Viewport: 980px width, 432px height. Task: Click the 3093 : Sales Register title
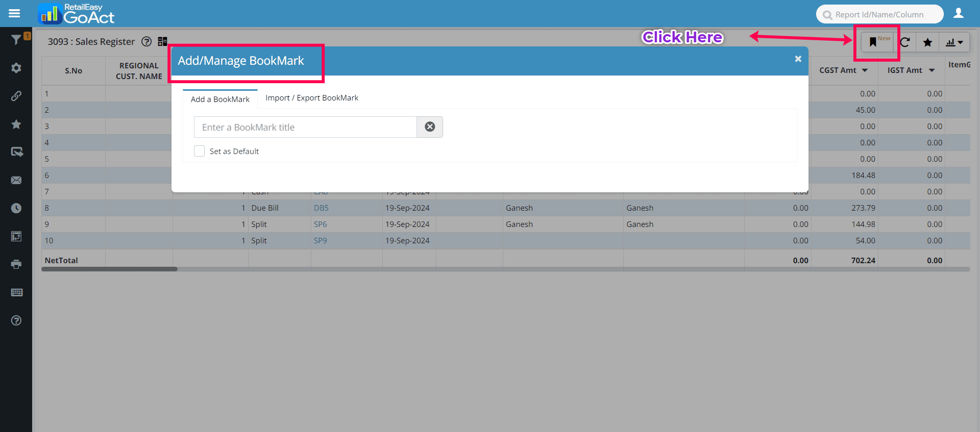click(x=91, y=42)
